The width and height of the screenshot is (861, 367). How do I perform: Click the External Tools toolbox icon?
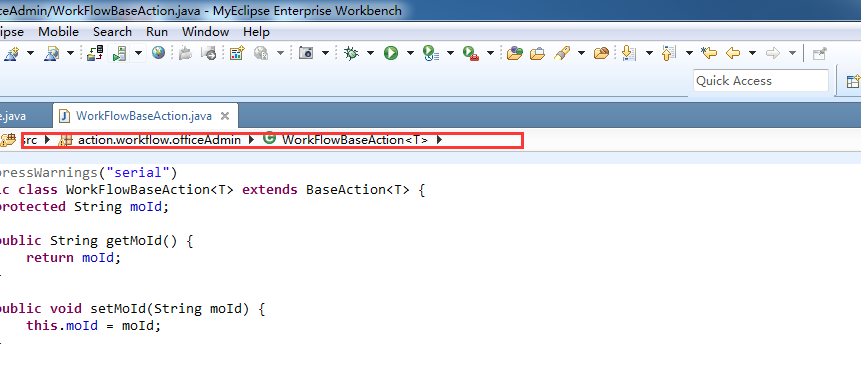tap(471, 53)
